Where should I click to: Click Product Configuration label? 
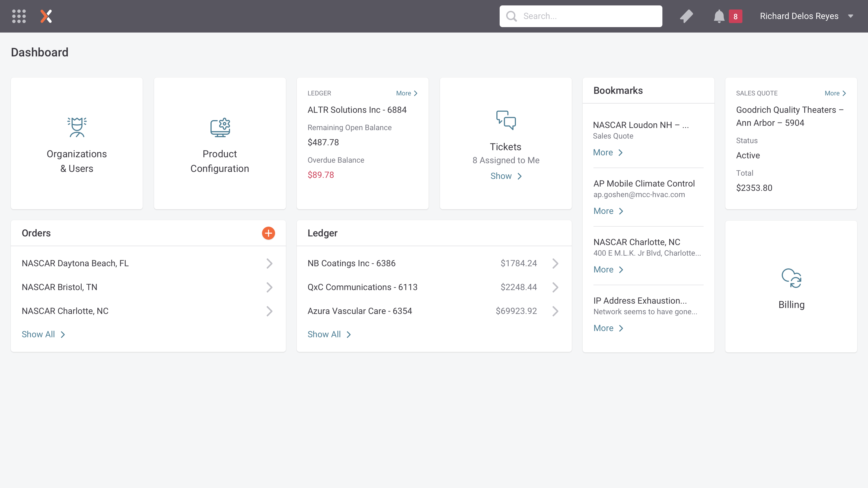[x=220, y=161]
